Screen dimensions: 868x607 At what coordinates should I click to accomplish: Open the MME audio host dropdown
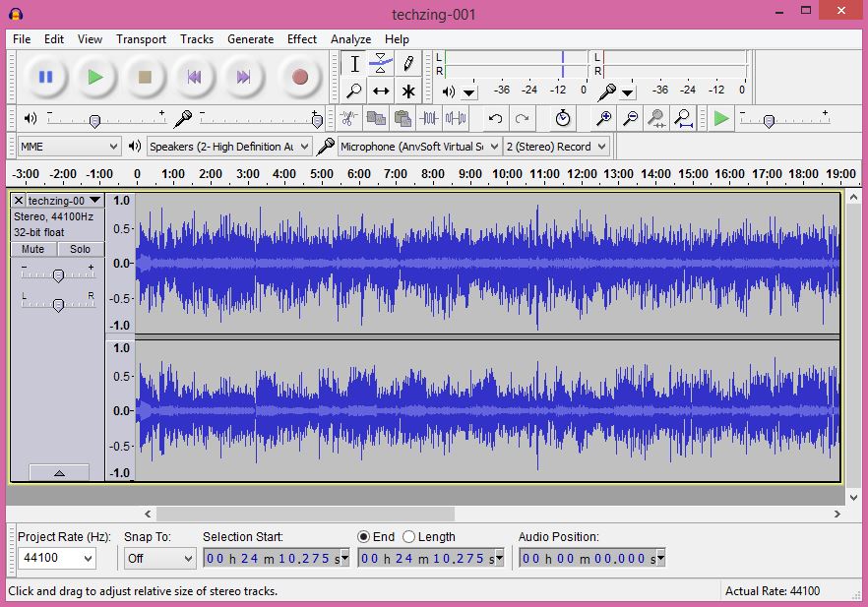[69, 147]
